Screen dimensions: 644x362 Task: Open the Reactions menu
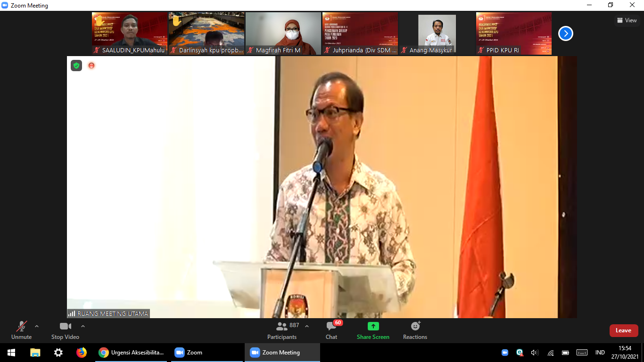coord(415,330)
